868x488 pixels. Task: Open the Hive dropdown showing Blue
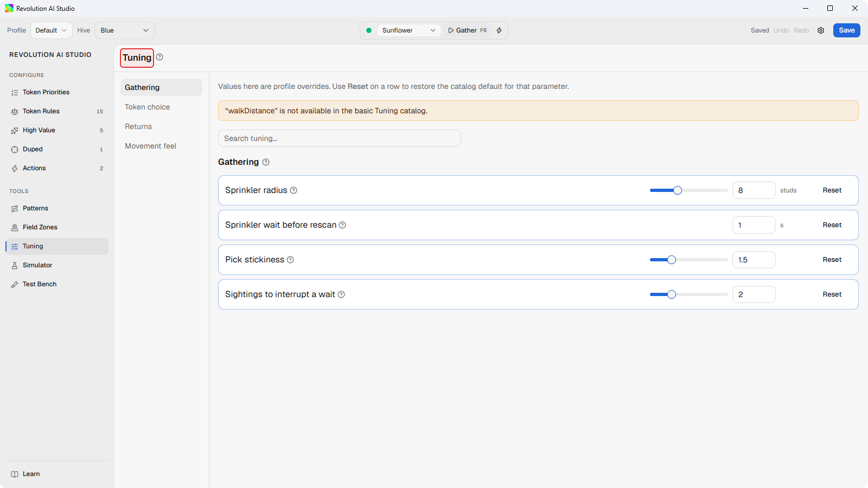[125, 30]
